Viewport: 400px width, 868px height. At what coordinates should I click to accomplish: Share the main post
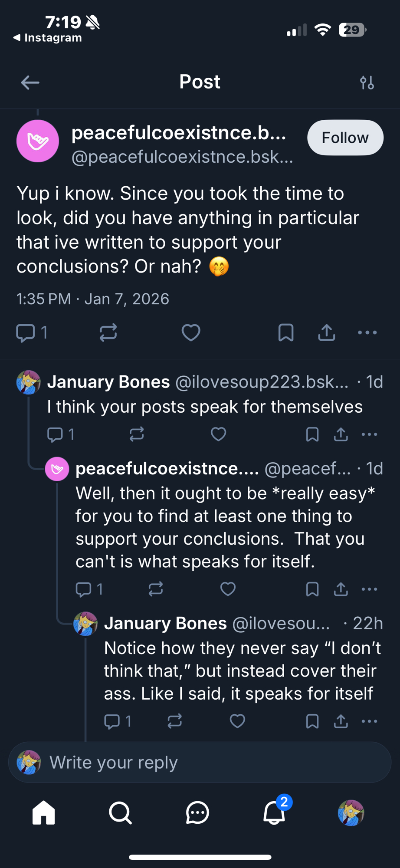327,333
